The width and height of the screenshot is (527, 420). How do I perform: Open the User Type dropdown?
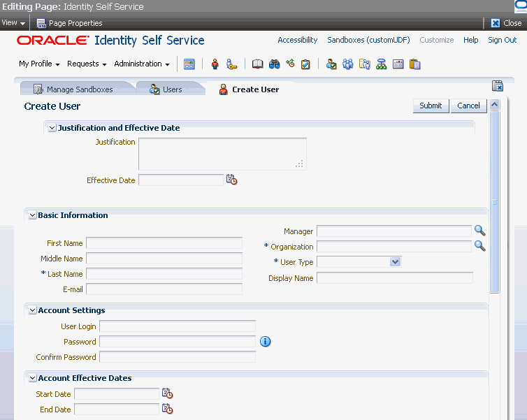[x=396, y=262]
